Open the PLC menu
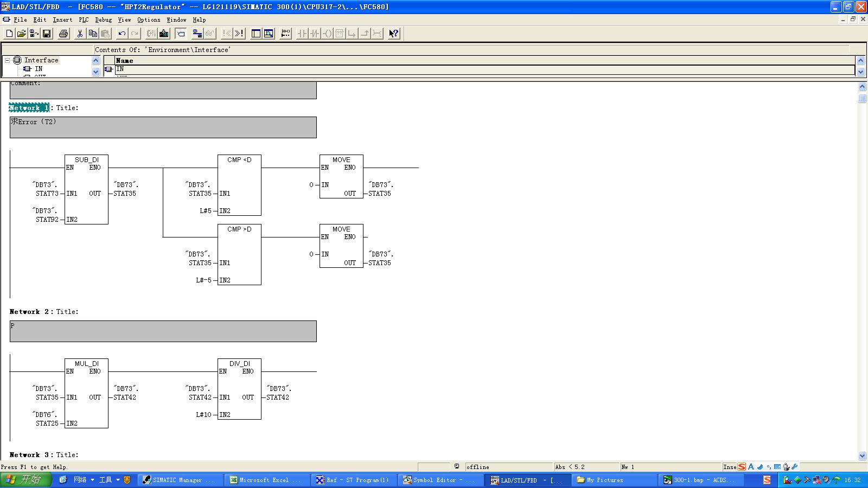This screenshot has width=868, height=488. (x=84, y=20)
